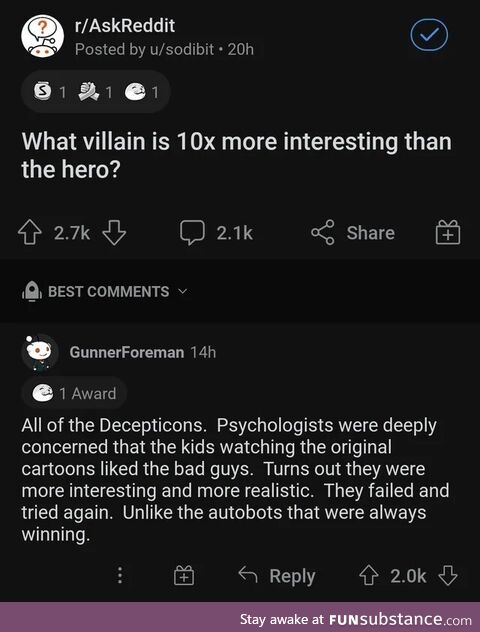
Task: Give an award to GunnerForeman's comment
Action: (x=184, y=575)
